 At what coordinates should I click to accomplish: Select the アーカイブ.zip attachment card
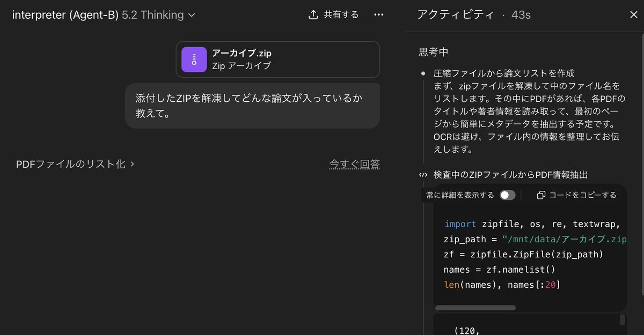point(277,59)
